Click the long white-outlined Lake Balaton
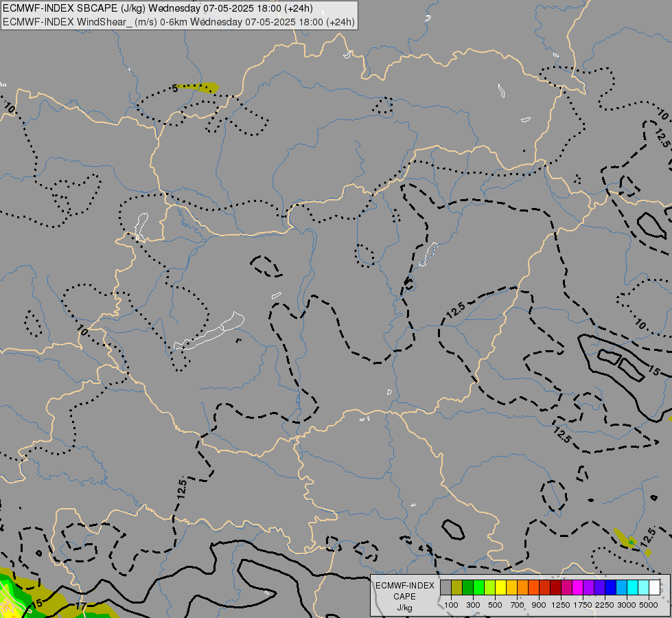 pyautogui.click(x=209, y=332)
